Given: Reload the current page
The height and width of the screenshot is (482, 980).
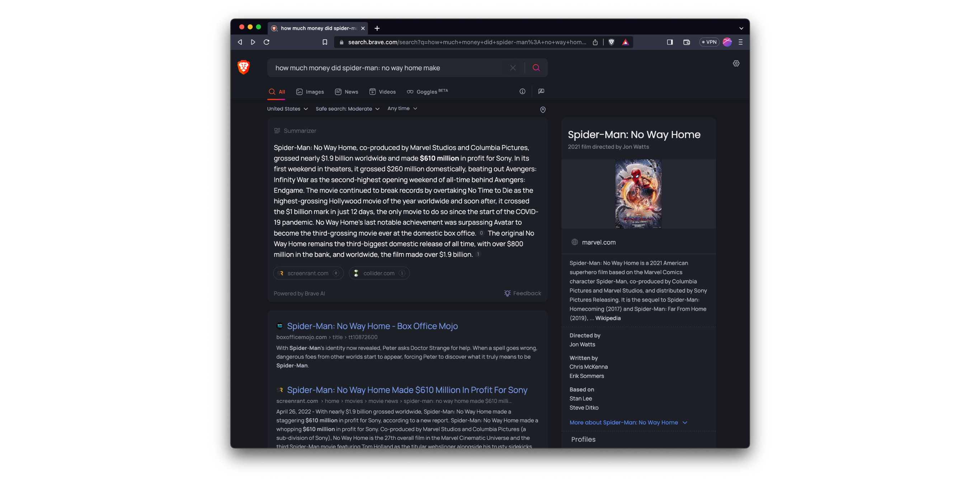Looking at the screenshot, I should point(267,42).
